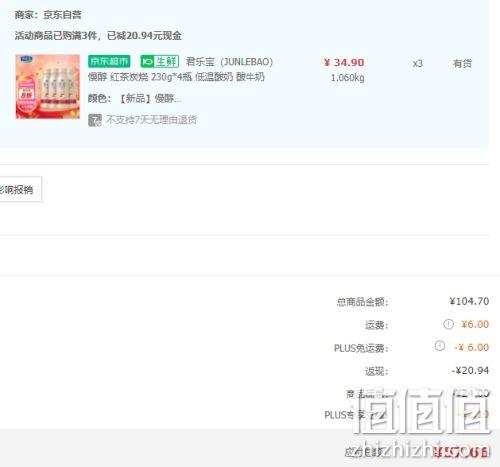Click the item price ¥34.90
500x467 pixels.
(344, 62)
